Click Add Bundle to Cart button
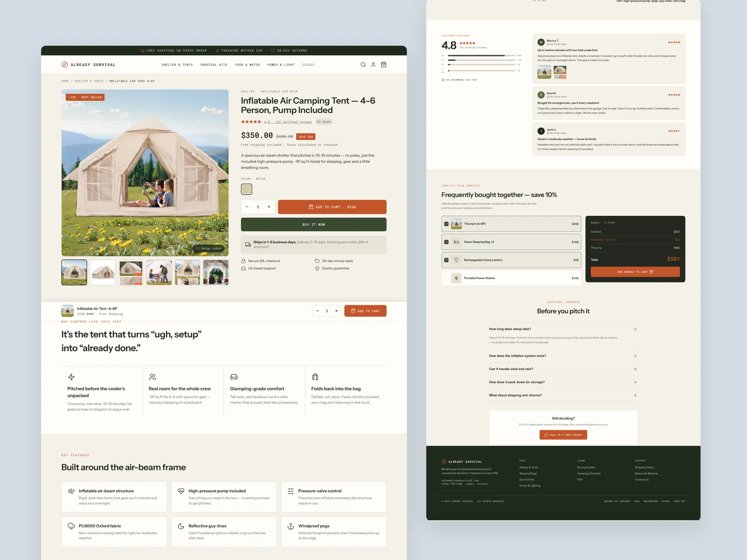Viewport: 747px width, 560px height. [635, 272]
